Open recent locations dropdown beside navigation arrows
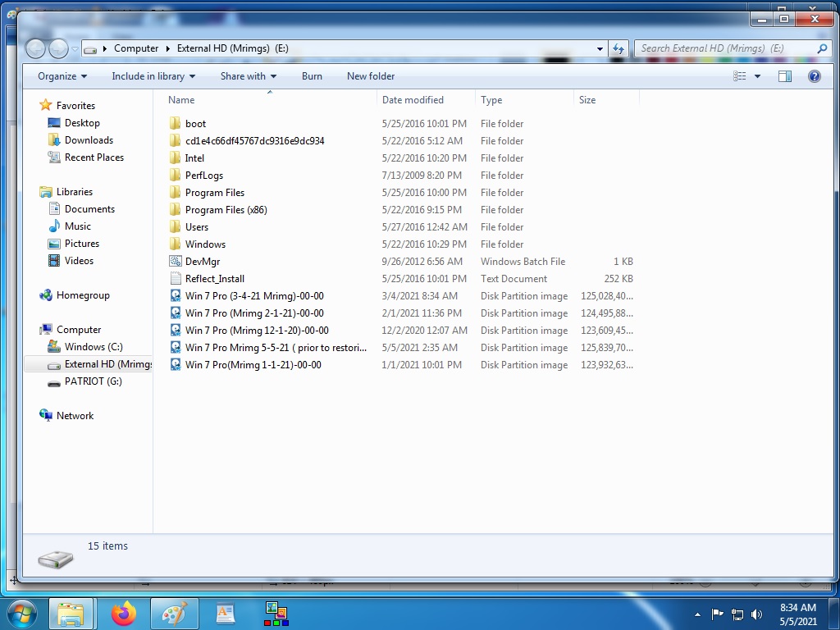The image size is (840, 630). click(x=75, y=48)
